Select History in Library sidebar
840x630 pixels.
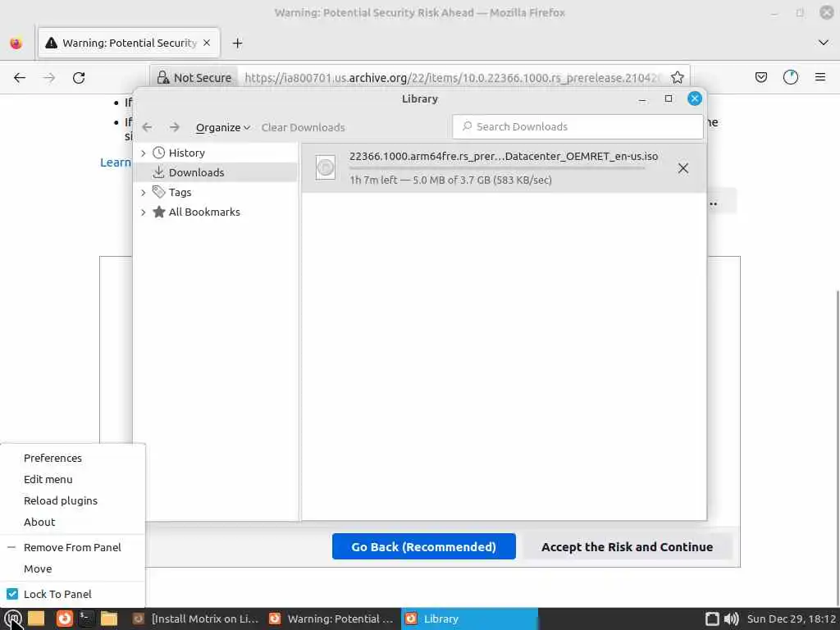point(186,153)
